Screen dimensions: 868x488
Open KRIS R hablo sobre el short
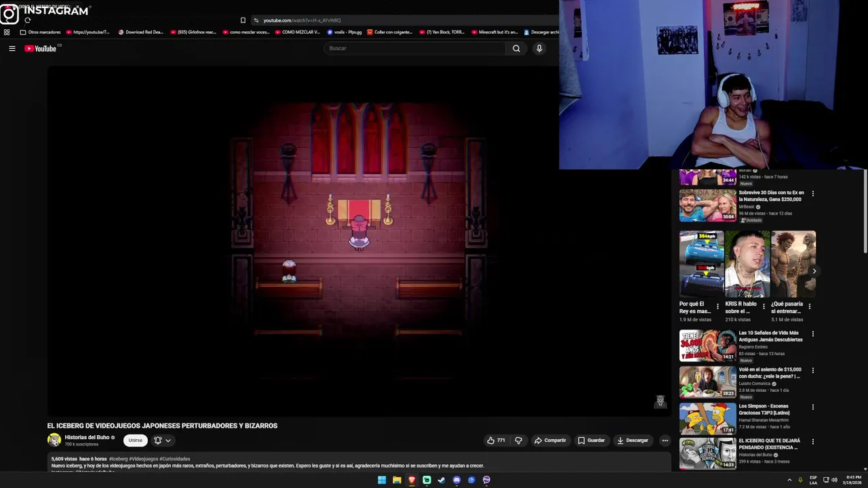(747, 264)
